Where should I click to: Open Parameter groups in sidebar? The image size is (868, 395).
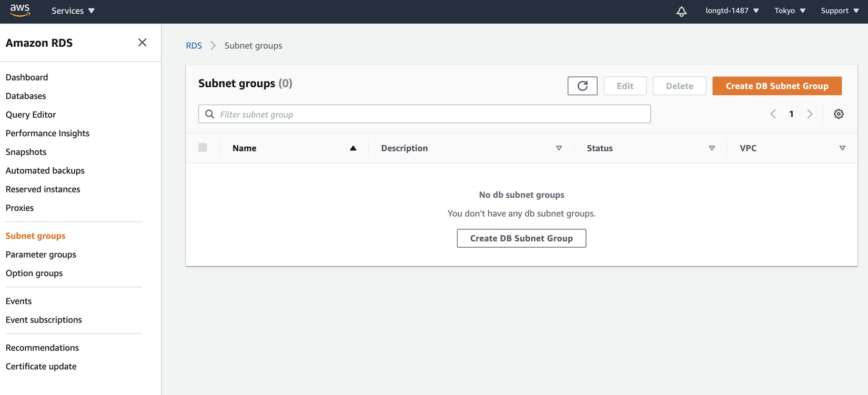(x=41, y=255)
